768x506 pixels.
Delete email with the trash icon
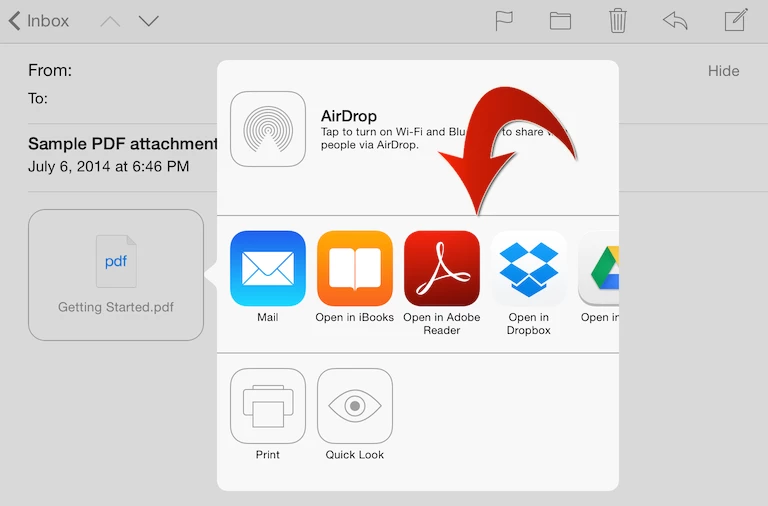618,21
